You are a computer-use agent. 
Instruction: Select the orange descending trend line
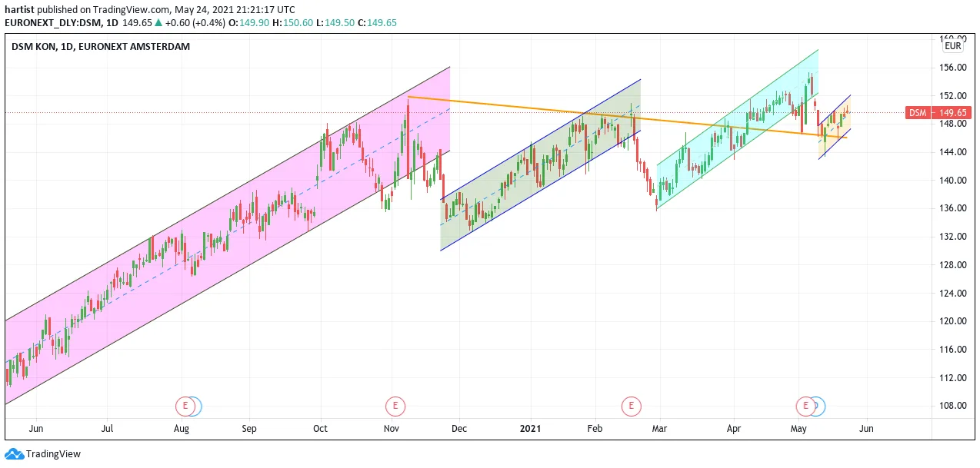(615, 116)
